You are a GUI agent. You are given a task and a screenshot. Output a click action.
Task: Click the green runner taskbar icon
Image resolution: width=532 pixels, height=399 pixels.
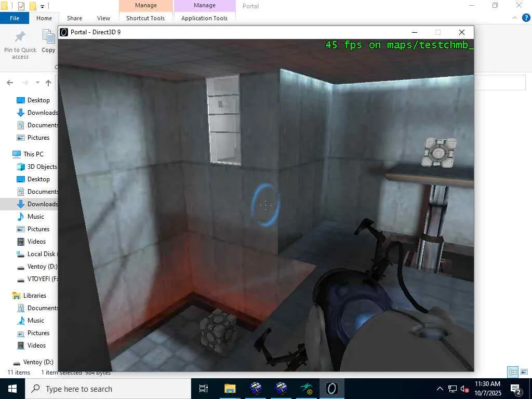point(307,389)
